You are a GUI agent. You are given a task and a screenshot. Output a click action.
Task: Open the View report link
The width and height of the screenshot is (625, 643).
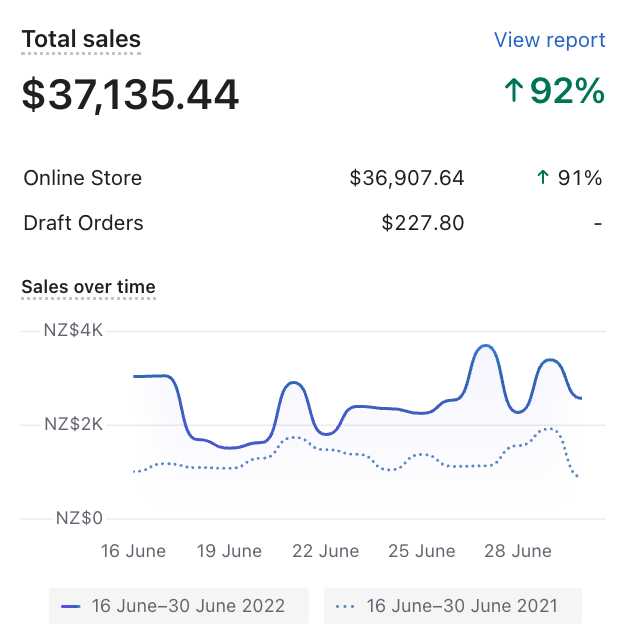point(549,40)
